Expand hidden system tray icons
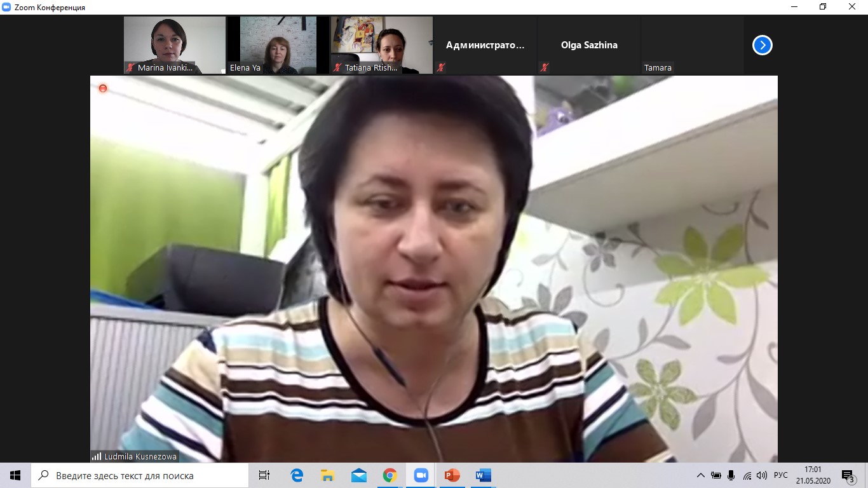 pyautogui.click(x=701, y=475)
